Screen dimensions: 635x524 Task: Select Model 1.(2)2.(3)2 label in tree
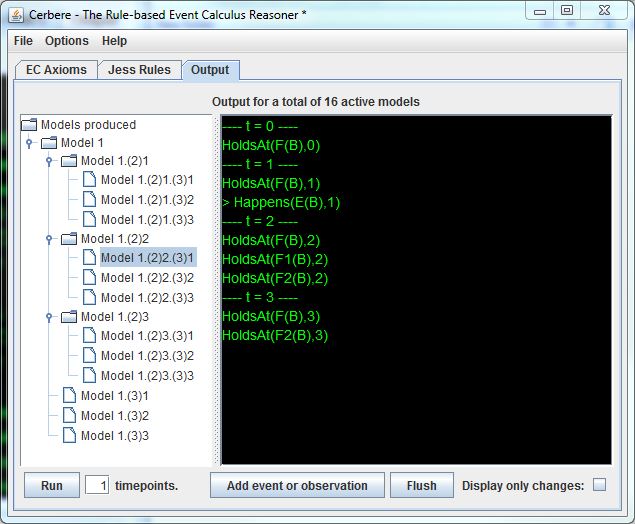[147, 278]
